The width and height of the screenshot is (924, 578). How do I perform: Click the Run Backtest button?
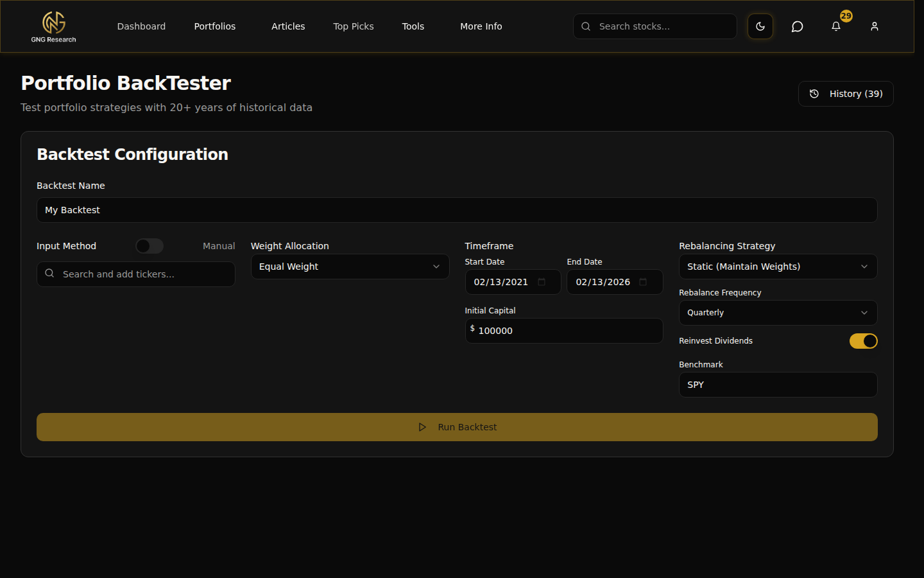[457, 427]
